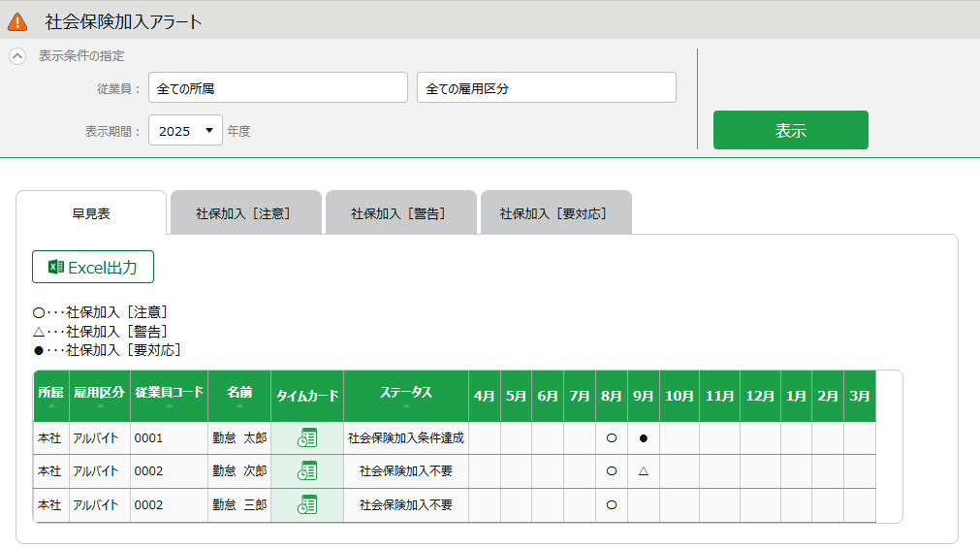This screenshot has width=980, height=548.
Task: Switch to 社保加入［警告］ tab
Action: coord(400,213)
